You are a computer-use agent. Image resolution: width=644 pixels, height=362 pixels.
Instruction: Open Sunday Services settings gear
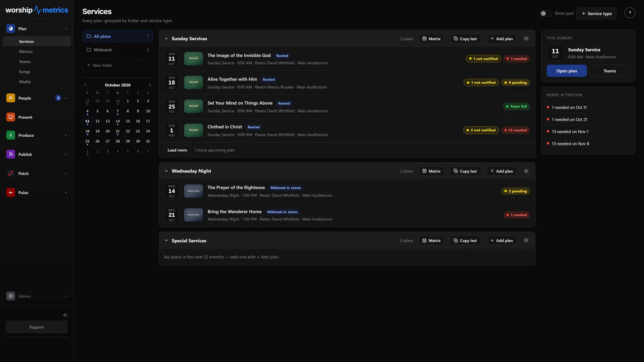[x=526, y=39]
